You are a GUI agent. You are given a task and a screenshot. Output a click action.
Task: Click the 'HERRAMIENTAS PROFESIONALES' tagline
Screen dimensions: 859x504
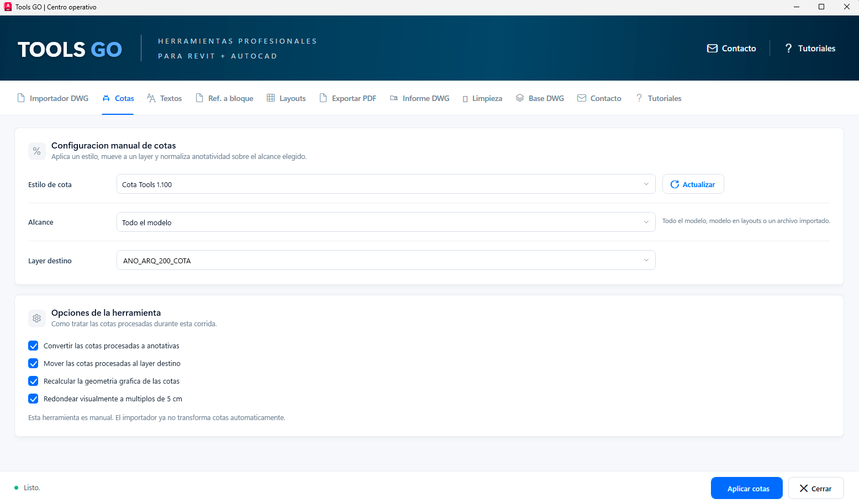pos(238,41)
